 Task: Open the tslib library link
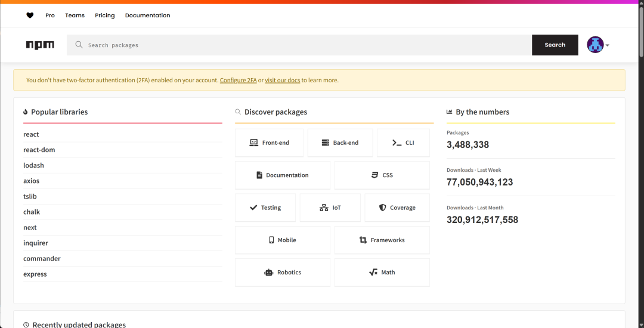pos(30,197)
